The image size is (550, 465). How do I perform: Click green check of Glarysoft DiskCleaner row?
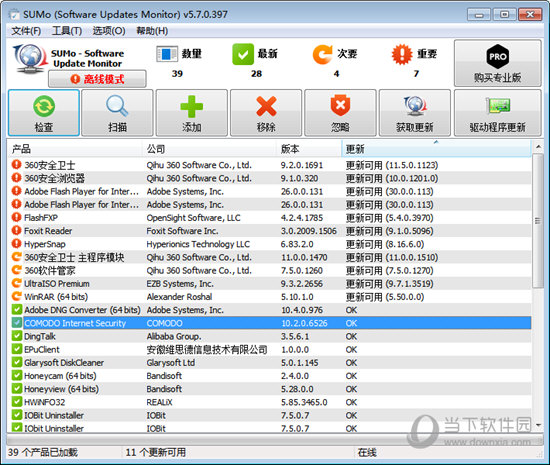tap(17, 362)
